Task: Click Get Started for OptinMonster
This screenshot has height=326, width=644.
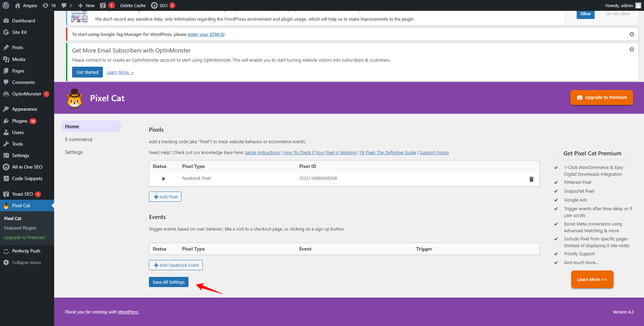Action: pyautogui.click(x=87, y=72)
